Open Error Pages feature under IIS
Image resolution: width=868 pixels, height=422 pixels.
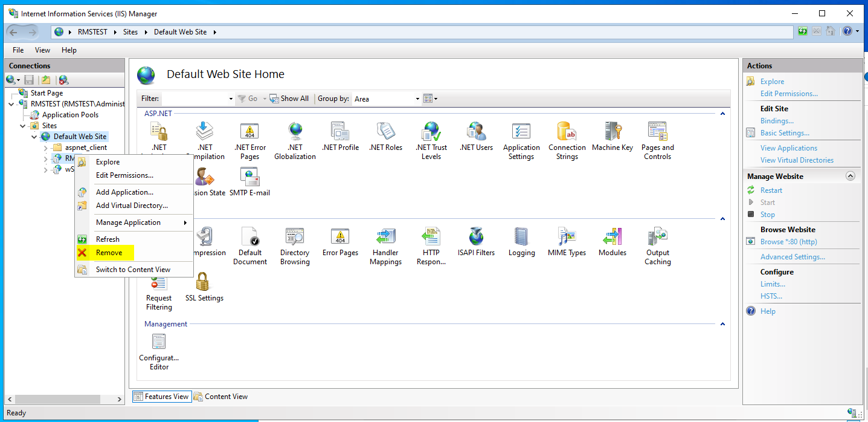(340, 242)
